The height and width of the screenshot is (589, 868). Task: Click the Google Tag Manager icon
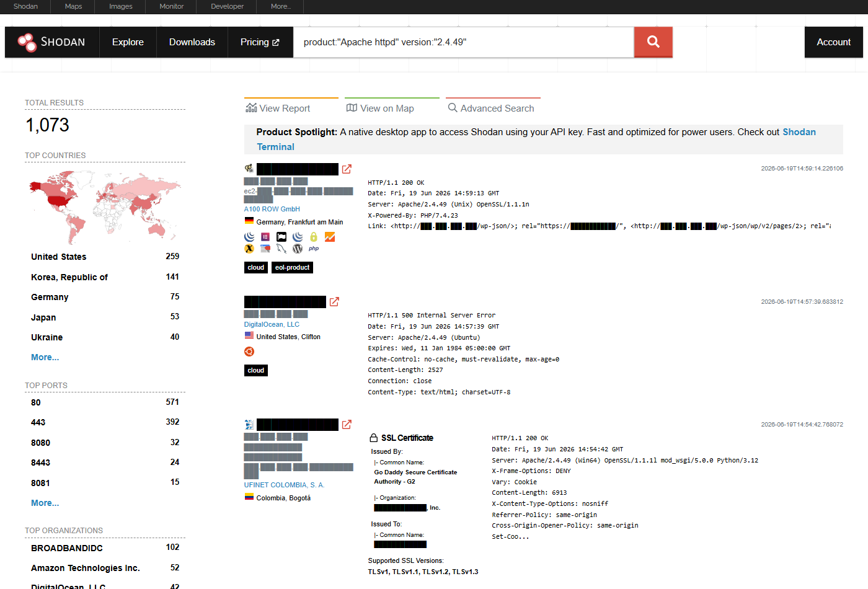pyautogui.click(x=265, y=249)
